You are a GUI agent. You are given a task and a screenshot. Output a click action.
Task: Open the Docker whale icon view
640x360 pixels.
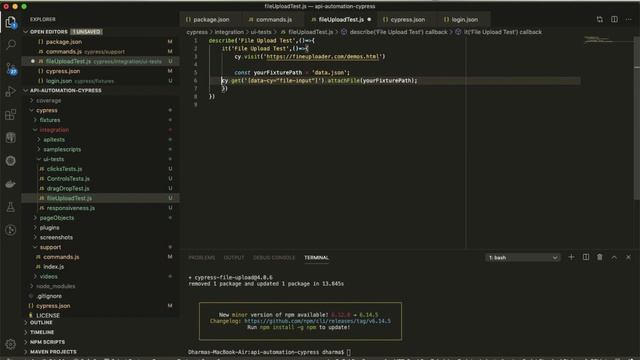[x=11, y=184]
